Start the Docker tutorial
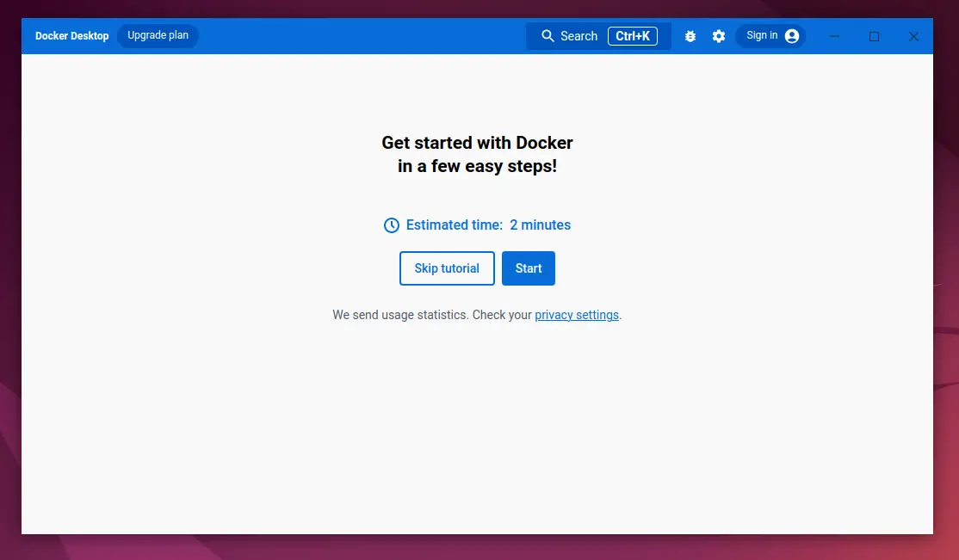The width and height of the screenshot is (959, 560). tap(529, 268)
